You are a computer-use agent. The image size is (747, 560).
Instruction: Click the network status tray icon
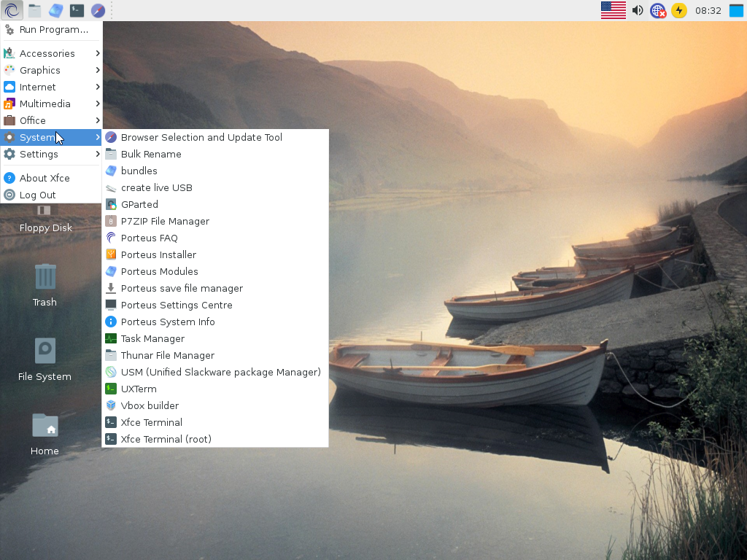(x=658, y=10)
